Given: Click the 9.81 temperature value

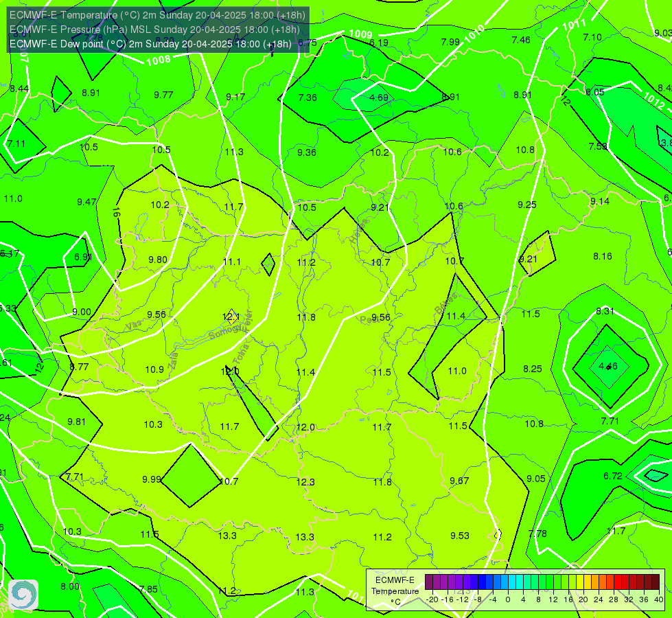Looking at the screenshot, I should coord(77,422).
